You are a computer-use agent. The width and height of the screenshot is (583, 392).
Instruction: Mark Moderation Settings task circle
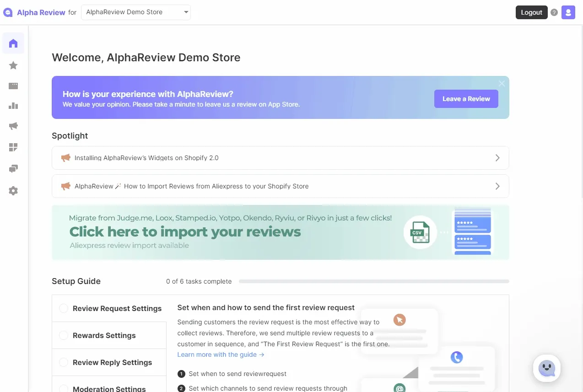(x=64, y=388)
